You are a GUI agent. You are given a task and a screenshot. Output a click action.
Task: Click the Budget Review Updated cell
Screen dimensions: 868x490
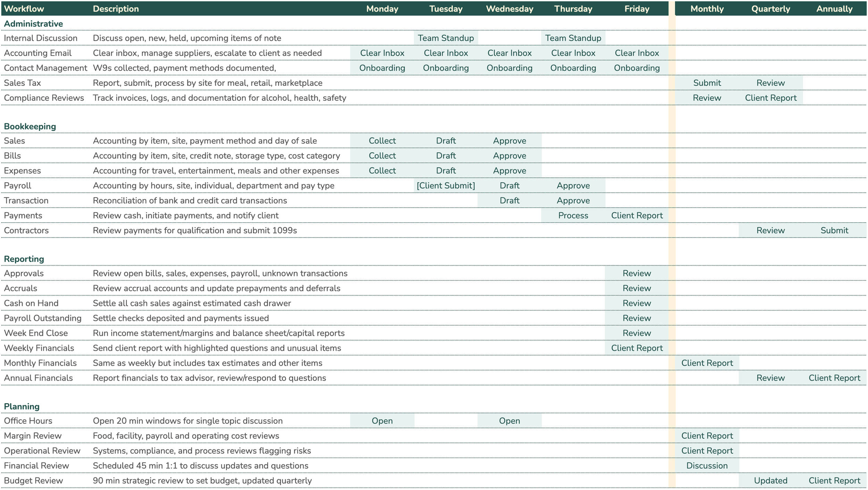770,481
